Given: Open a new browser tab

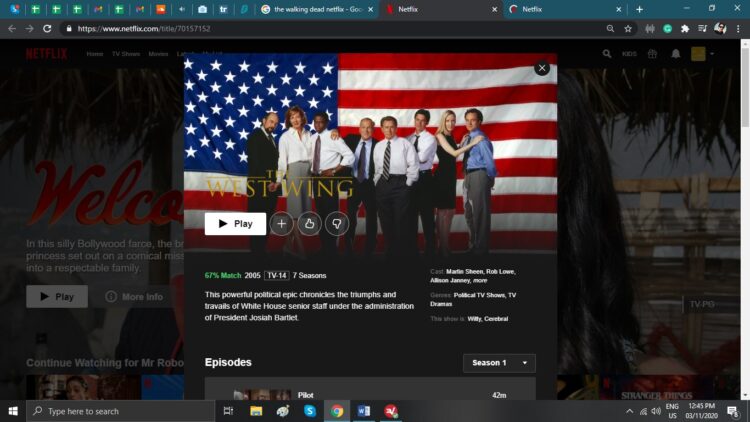Looking at the screenshot, I should point(639,9).
